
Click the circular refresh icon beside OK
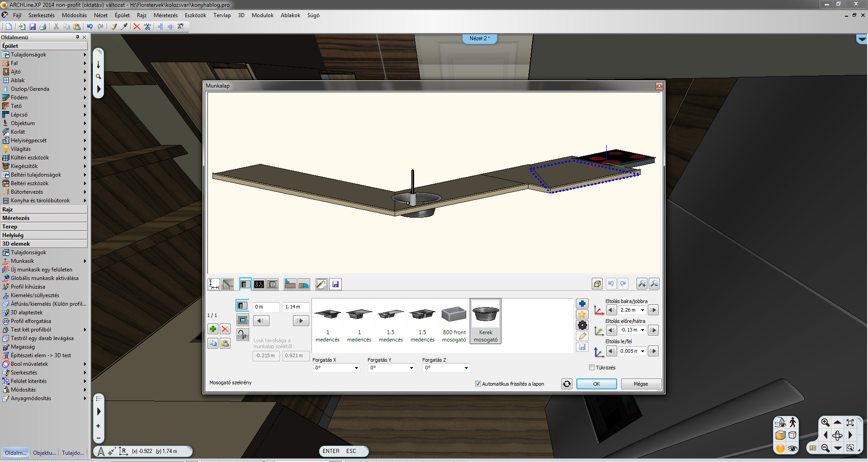tap(566, 384)
